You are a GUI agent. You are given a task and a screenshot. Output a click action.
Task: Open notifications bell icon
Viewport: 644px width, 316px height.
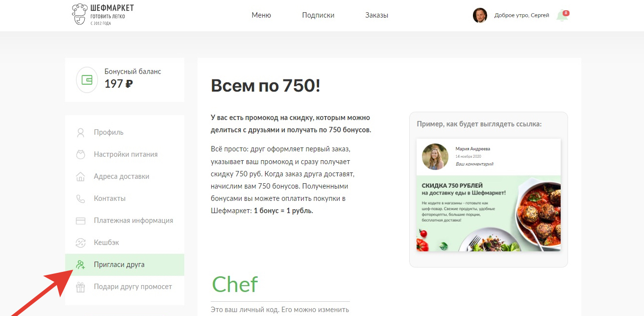pyautogui.click(x=563, y=15)
